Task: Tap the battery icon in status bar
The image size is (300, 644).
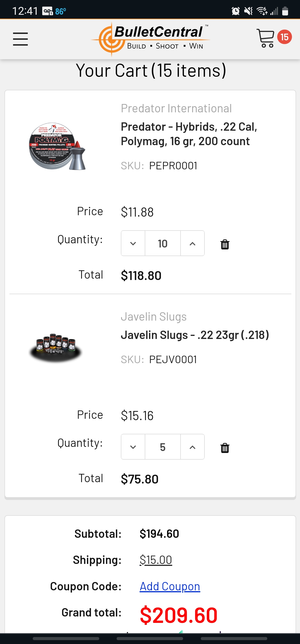Action: pyautogui.click(x=285, y=11)
